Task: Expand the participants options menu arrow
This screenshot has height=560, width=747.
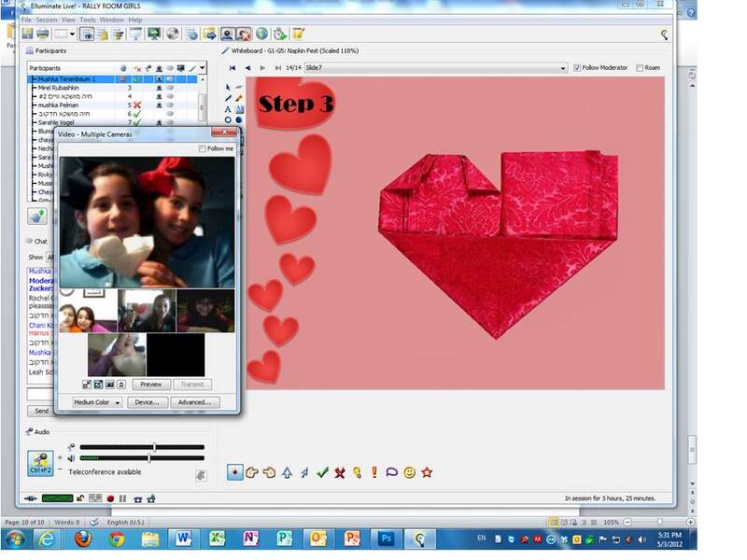Action: [x=203, y=68]
